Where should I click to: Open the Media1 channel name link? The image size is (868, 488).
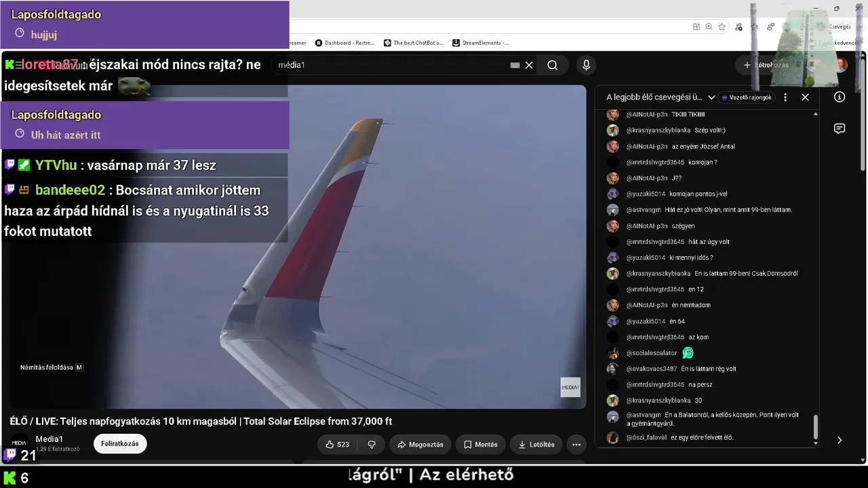coord(50,439)
